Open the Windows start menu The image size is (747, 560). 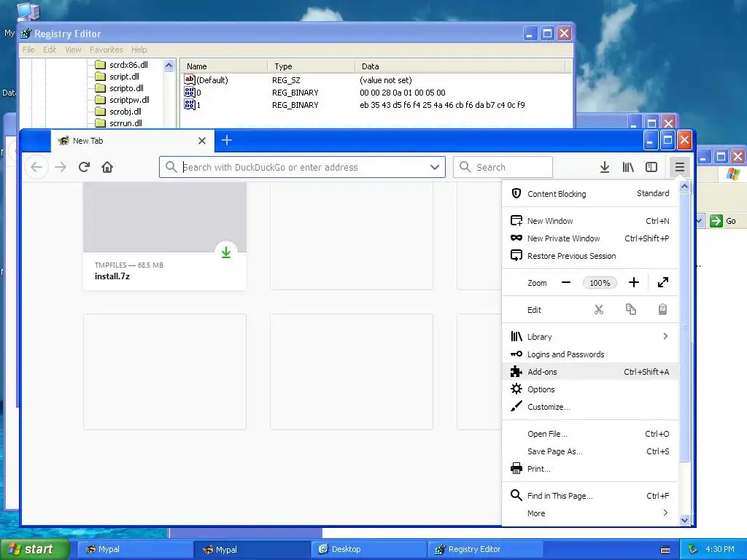pyautogui.click(x=35, y=549)
